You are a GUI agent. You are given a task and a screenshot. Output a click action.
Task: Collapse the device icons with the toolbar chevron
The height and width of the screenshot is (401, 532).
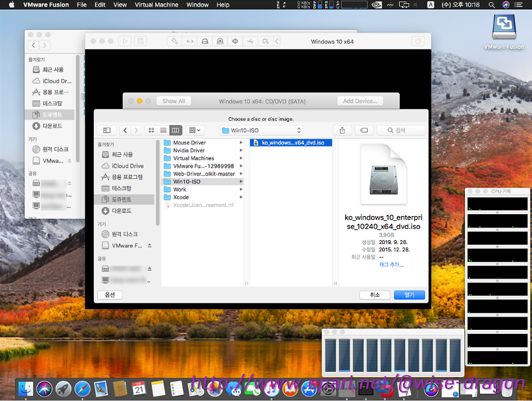click(x=277, y=41)
